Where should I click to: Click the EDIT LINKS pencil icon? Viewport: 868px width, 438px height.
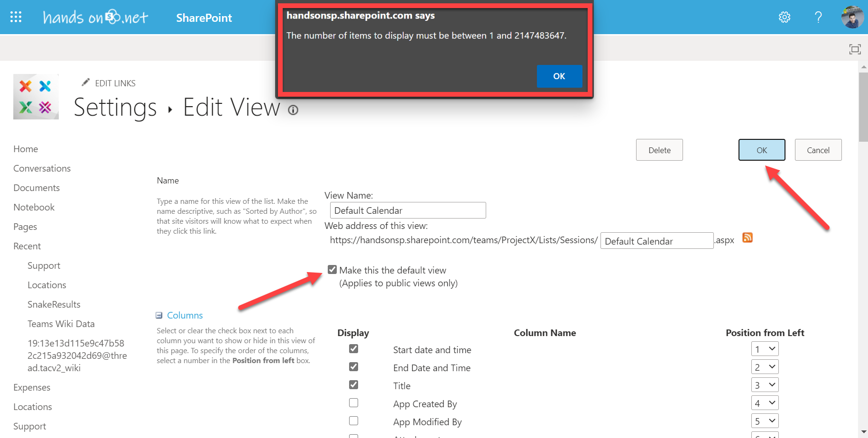[86, 83]
